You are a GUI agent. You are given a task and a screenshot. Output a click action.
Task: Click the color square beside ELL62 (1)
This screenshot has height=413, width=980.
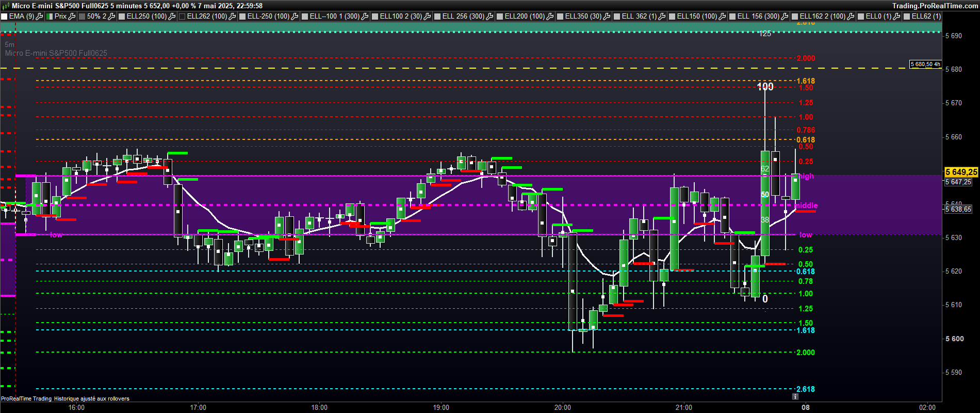[907, 17]
